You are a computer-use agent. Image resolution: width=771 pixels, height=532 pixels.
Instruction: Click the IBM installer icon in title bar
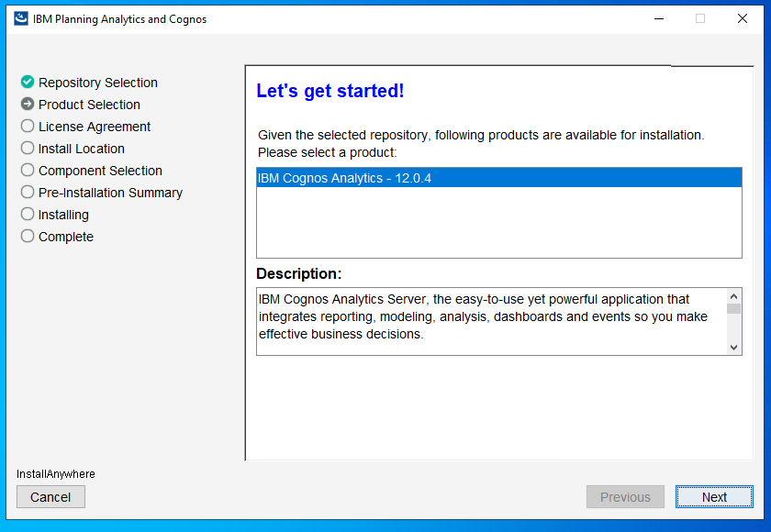pos(20,18)
